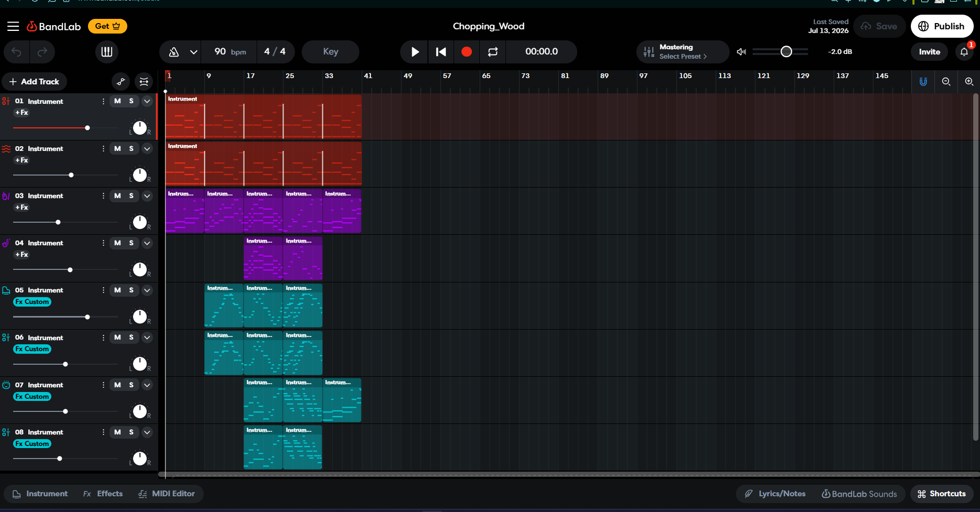Open track 02 three-dot menu
980x512 pixels.
pyautogui.click(x=103, y=148)
